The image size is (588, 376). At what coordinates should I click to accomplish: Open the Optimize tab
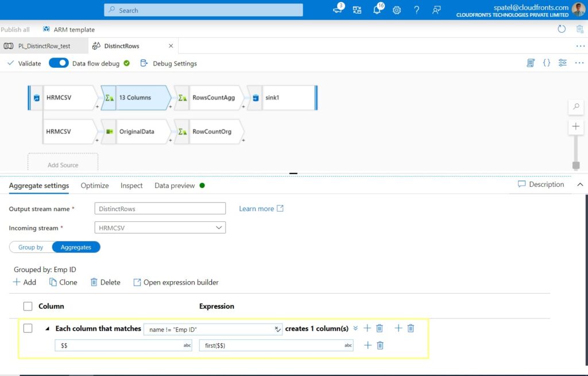pos(95,186)
